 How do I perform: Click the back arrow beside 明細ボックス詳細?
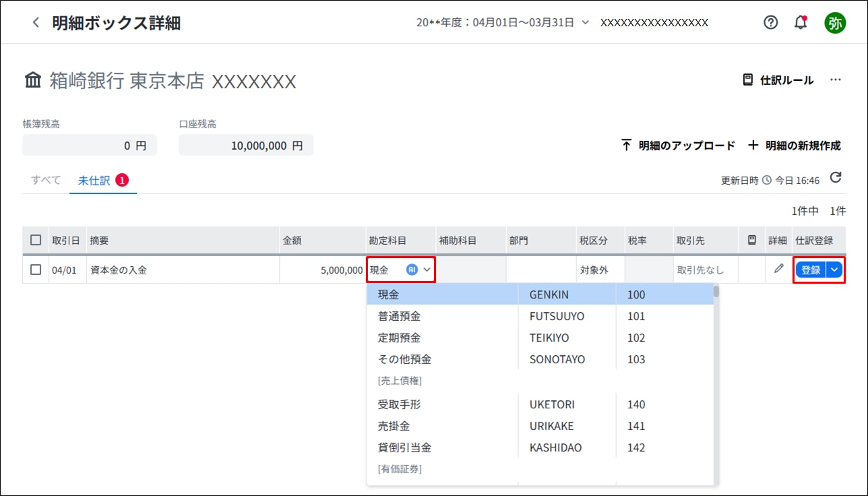[36, 23]
